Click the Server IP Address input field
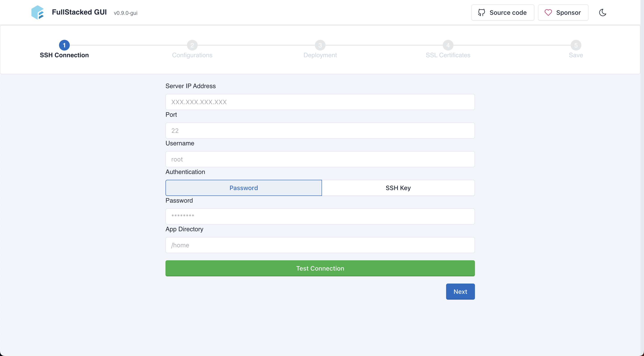644x356 pixels. point(320,102)
